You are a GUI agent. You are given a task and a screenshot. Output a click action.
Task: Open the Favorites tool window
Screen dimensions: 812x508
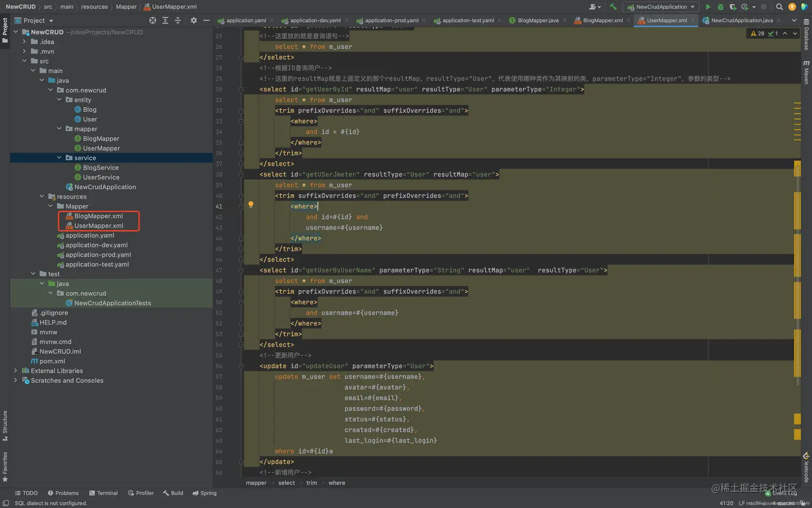5,467
